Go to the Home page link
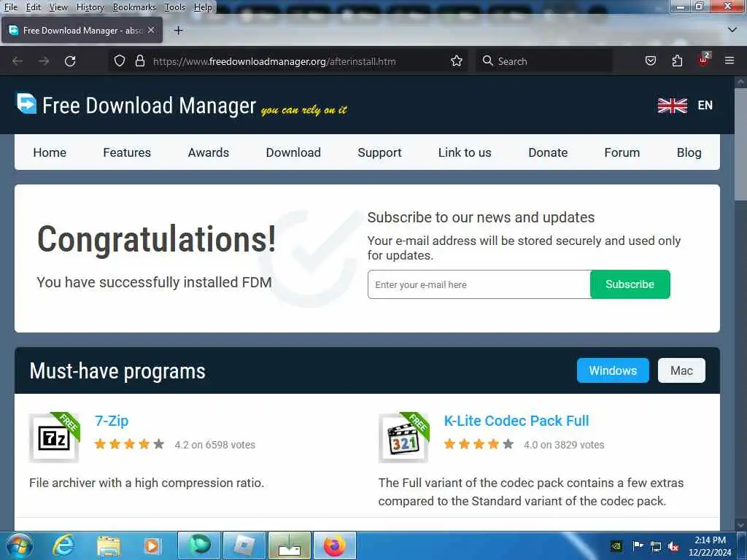 click(50, 152)
